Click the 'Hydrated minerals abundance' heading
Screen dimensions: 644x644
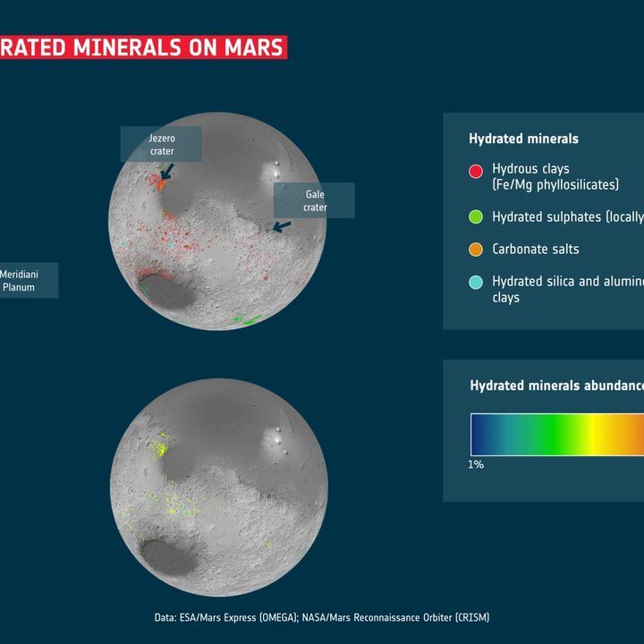[x=557, y=386]
